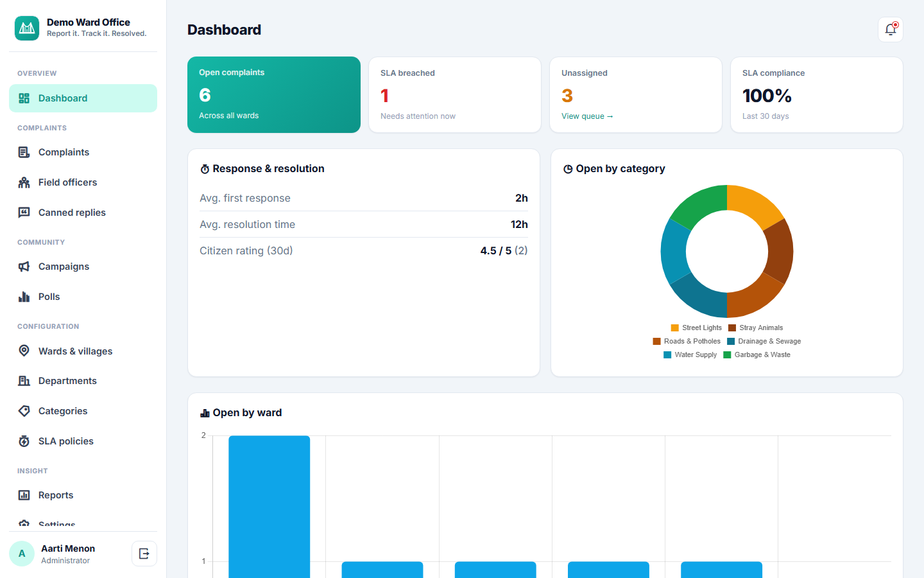The image size is (924, 578).
Task: Go to Categories configuration
Action: [x=83, y=411]
